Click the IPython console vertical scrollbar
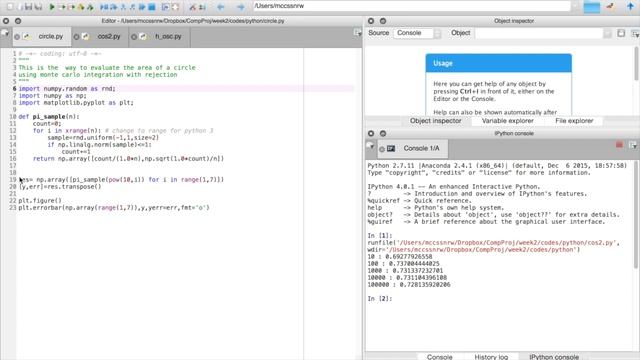Image resolution: width=640 pixels, height=360 pixels. 636,214
